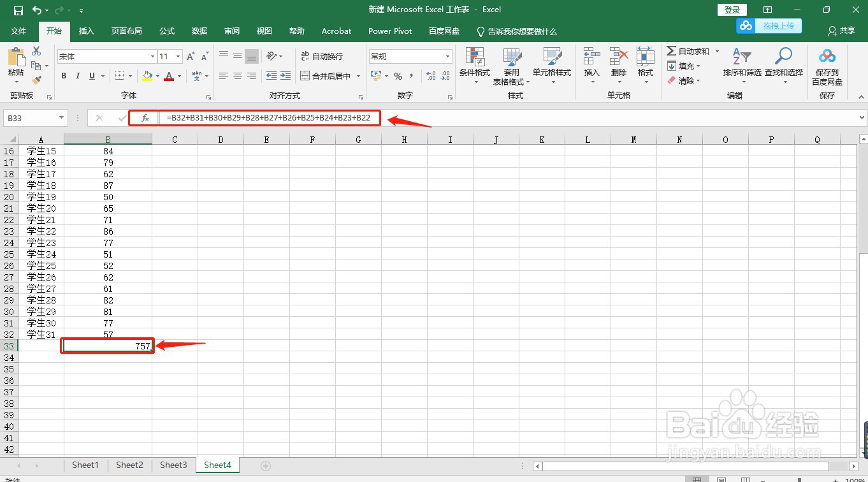Switch to the Page Layout (页面布局) tab

pos(127,31)
